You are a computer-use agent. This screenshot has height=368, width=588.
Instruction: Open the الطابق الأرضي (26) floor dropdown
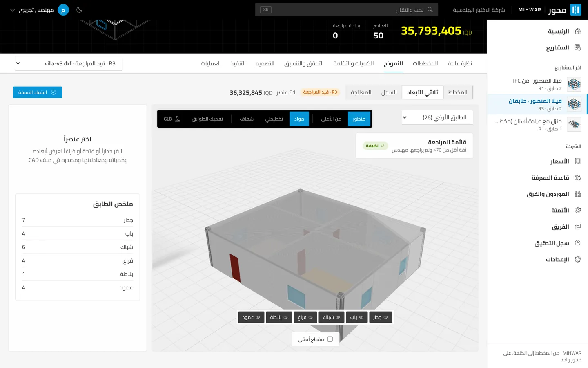(x=437, y=117)
